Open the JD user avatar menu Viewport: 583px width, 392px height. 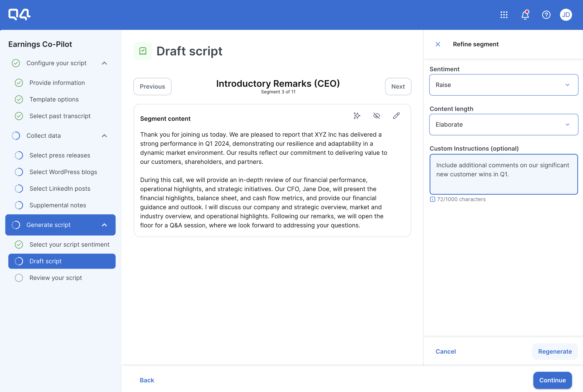[566, 15]
